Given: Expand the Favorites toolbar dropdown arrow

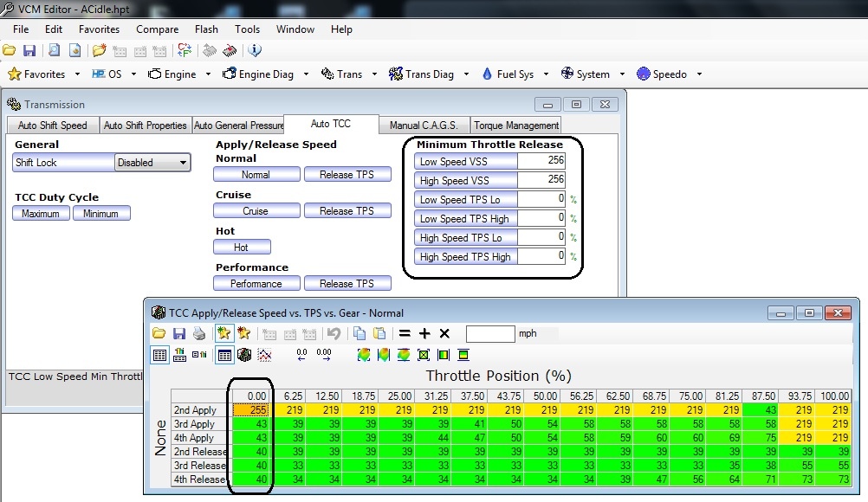Looking at the screenshot, I should (x=77, y=74).
